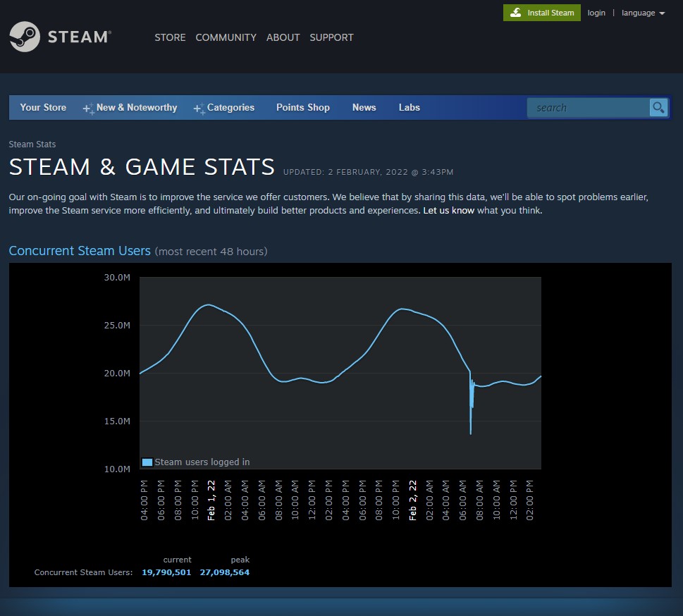
Task: Click the Concurrent Steam Users heading
Action: [80, 251]
